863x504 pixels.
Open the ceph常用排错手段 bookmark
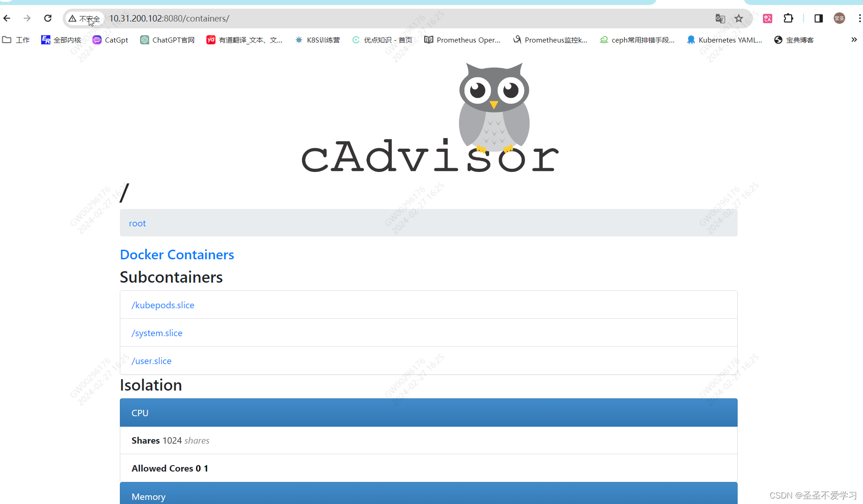(637, 40)
